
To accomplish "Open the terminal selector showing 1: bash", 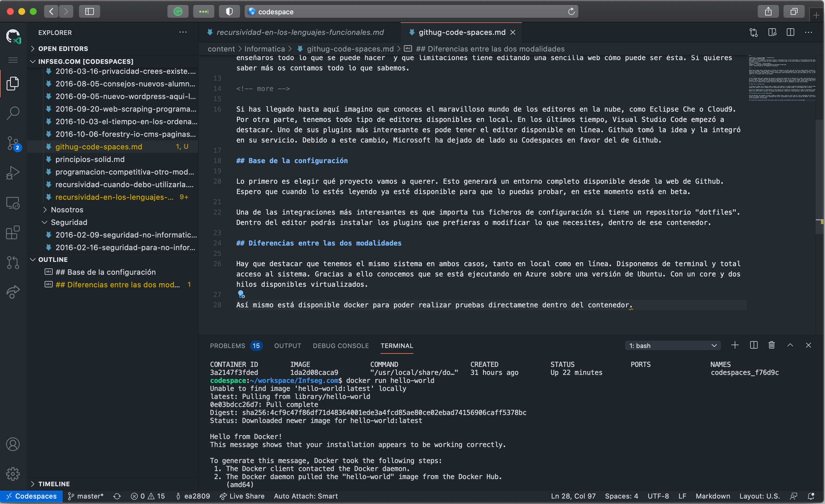I will [673, 345].
